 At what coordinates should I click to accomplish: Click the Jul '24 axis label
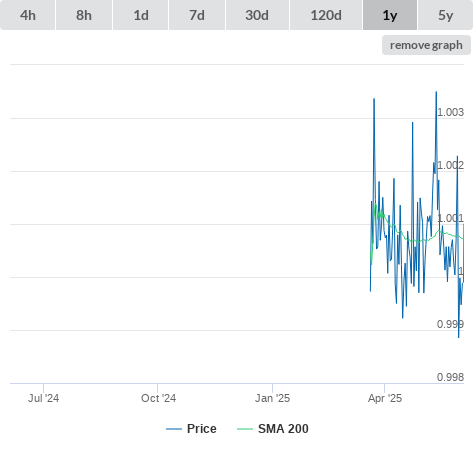43,398
